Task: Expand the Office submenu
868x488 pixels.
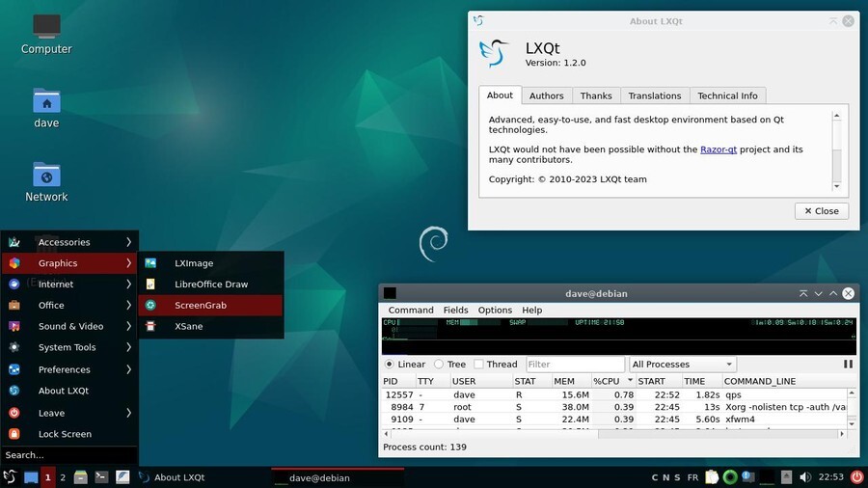Action: point(69,306)
